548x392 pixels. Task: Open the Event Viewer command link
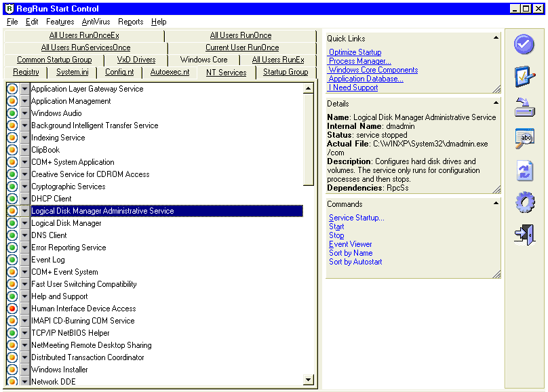pyautogui.click(x=350, y=244)
